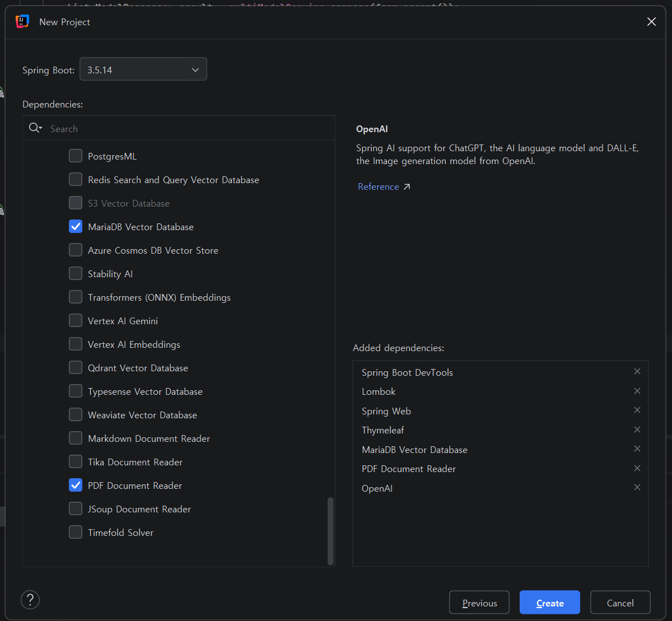Click the Cancel button
This screenshot has height=621, width=672.
coord(620,603)
